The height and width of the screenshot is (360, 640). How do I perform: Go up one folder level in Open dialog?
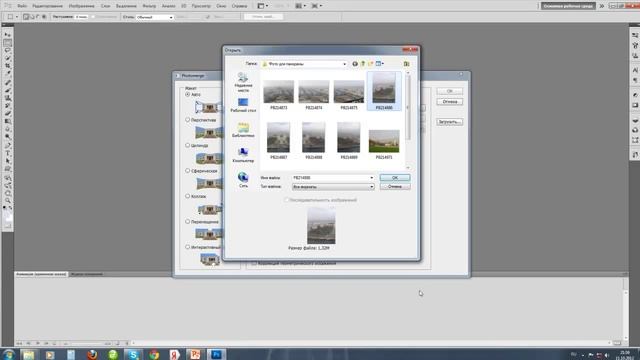[x=362, y=64]
